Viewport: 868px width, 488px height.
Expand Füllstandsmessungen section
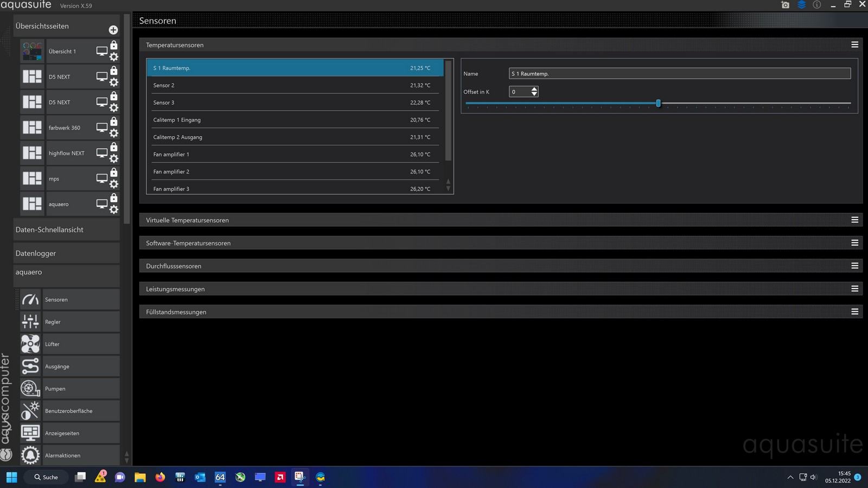(501, 312)
